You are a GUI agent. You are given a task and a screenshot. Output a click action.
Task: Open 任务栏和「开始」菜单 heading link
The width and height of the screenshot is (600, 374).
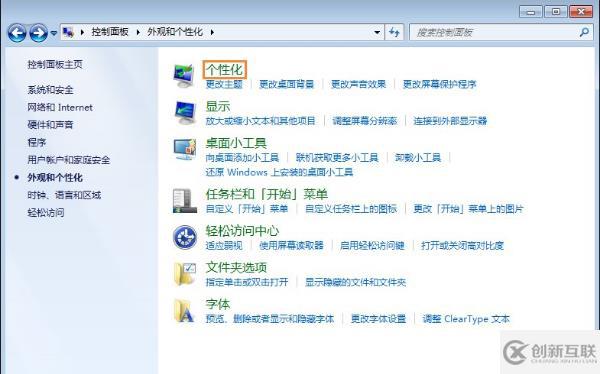(x=267, y=194)
